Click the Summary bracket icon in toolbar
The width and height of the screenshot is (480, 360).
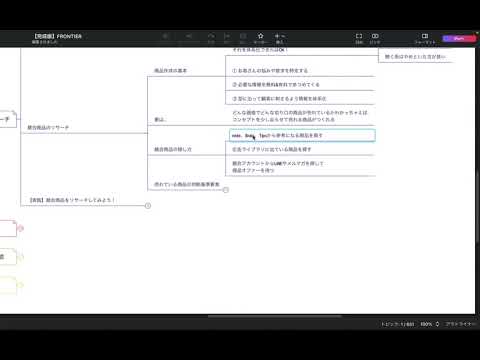click(x=227, y=36)
